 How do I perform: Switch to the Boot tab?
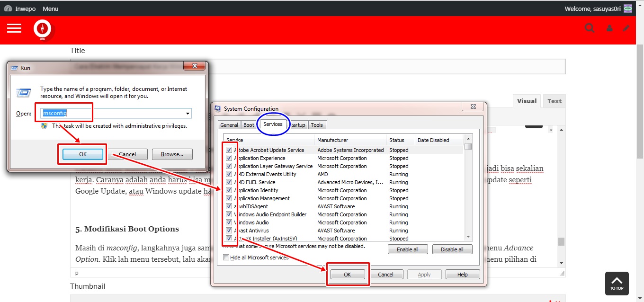(x=249, y=125)
